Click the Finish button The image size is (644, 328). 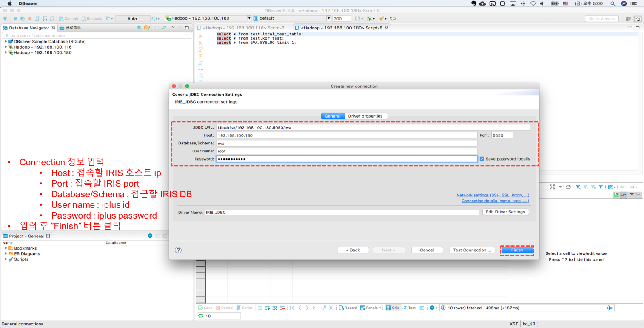[517, 250]
